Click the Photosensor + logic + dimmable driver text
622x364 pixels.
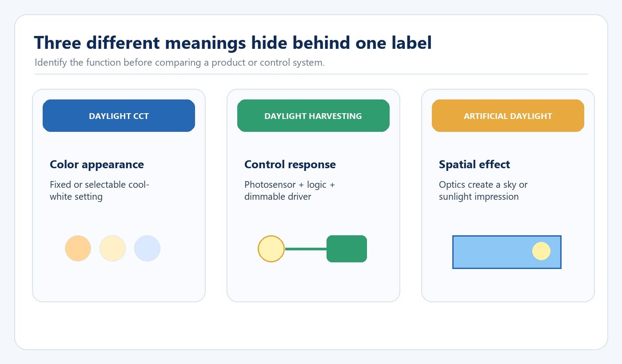pos(290,190)
